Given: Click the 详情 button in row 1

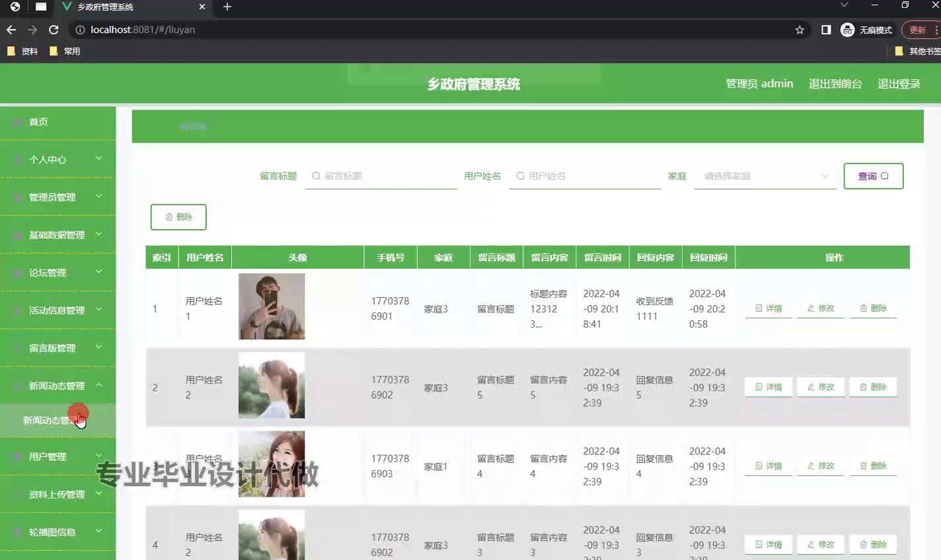Looking at the screenshot, I should point(769,308).
